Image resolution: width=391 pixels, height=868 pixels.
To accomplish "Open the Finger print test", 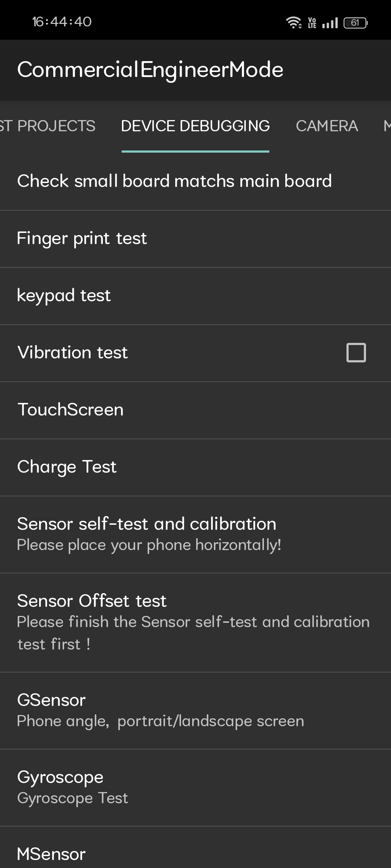I will coord(82,238).
